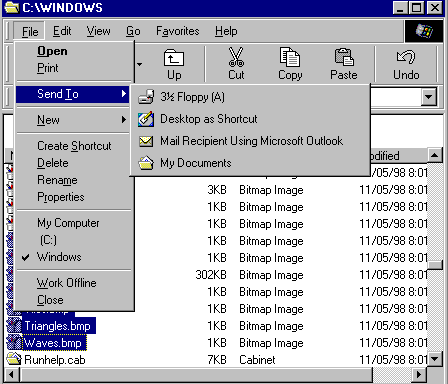Open the dropdown arrow left of Up button
The height and width of the screenshot is (384, 448).
tap(139, 64)
